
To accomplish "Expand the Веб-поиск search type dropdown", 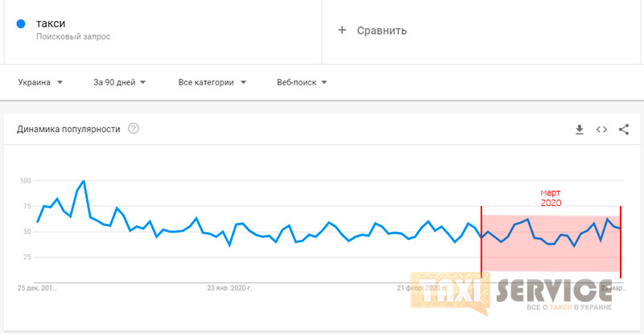I will click(x=301, y=82).
